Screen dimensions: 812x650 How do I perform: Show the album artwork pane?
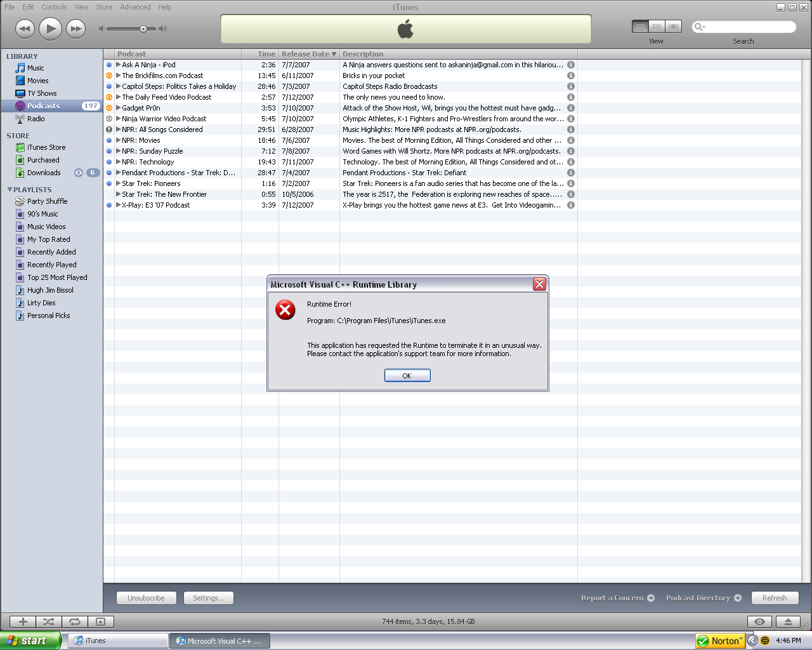click(101, 621)
